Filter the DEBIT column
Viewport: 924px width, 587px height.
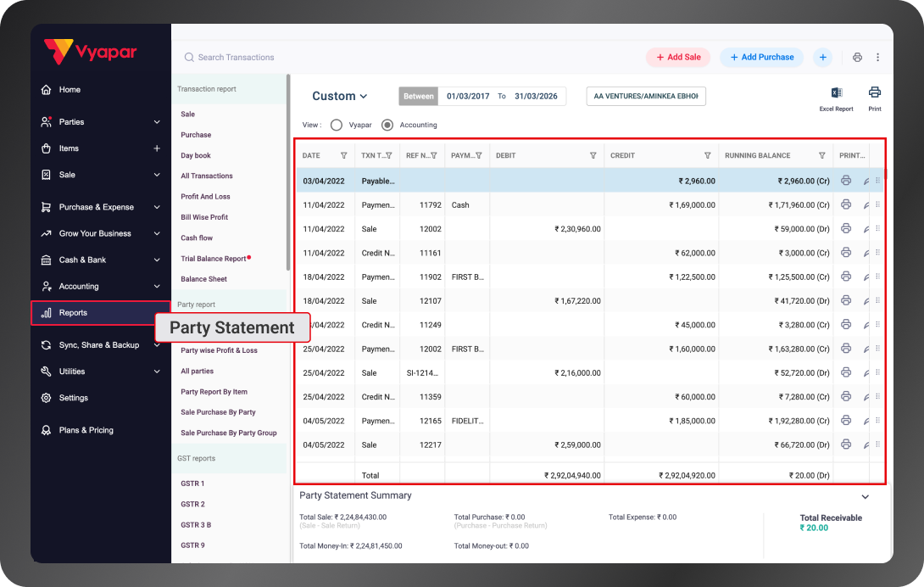(593, 156)
